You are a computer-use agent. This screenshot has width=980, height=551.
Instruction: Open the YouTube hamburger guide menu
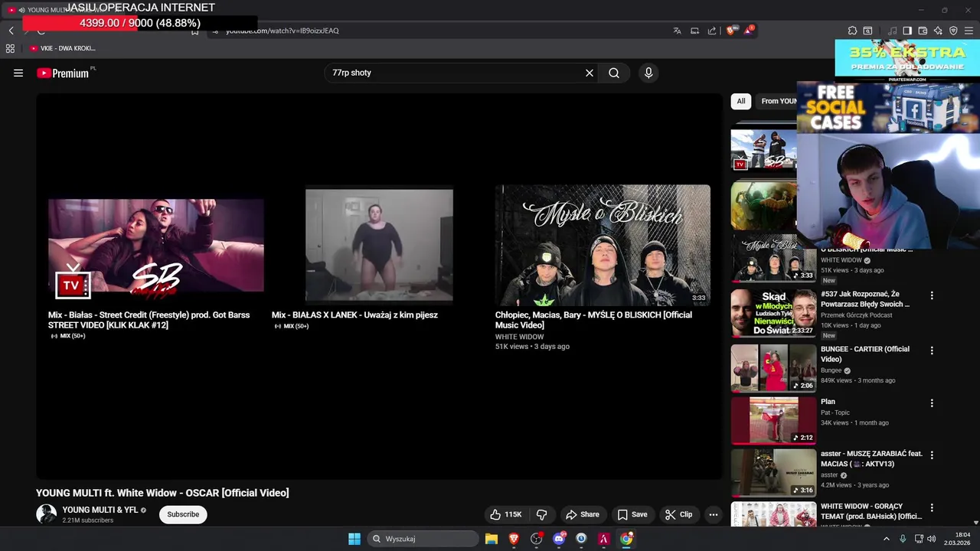[x=18, y=73]
